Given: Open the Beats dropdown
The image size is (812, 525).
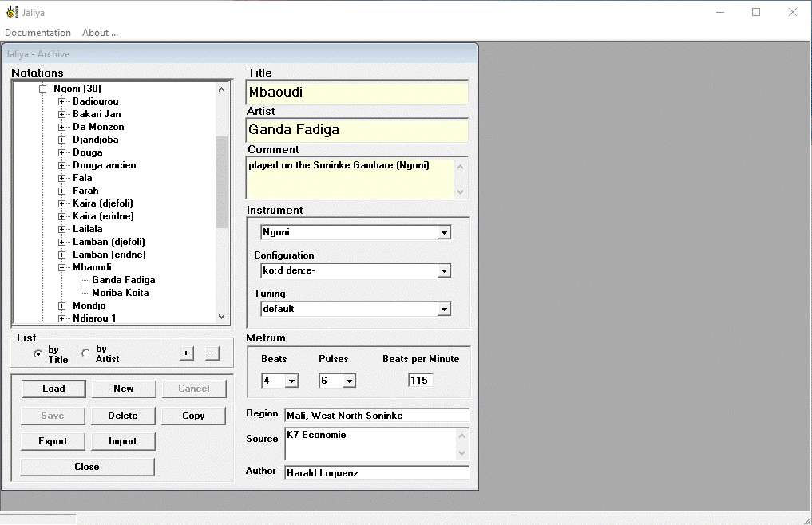Looking at the screenshot, I should [291, 381].
